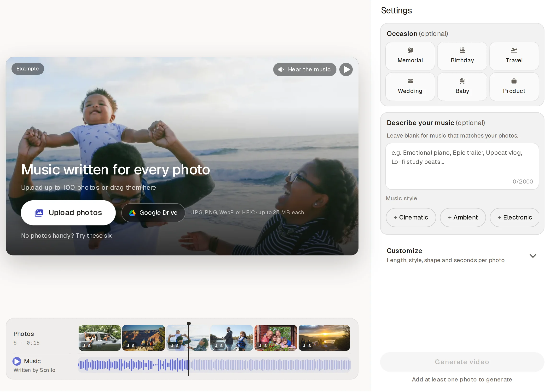Click the image icon in Upload photos

tap(39, 213)
